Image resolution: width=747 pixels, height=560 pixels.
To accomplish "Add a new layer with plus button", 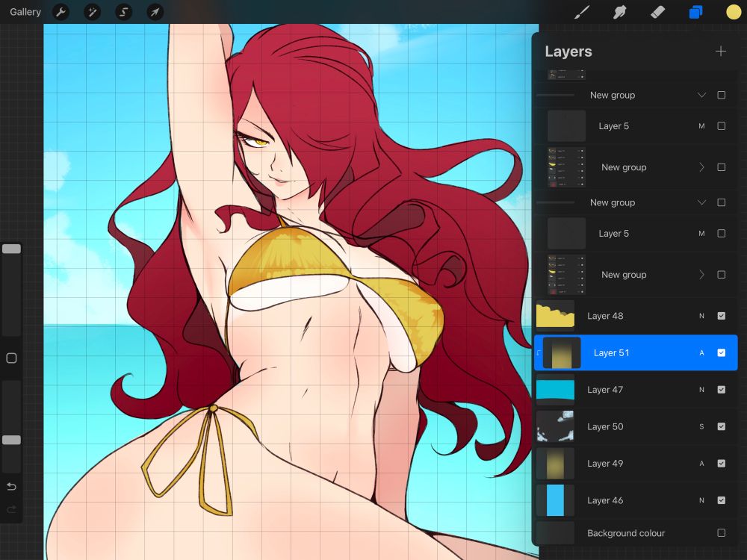I will (721, 51).
